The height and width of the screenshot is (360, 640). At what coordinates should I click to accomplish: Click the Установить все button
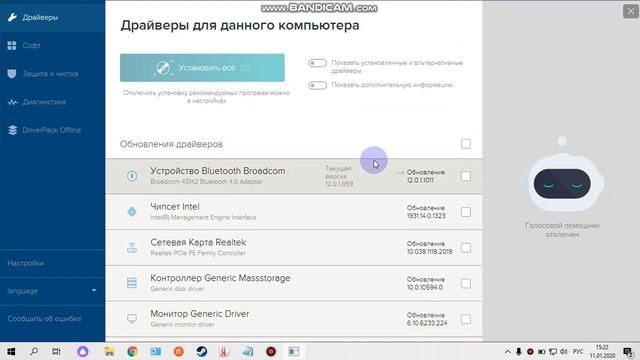[202, 68]
